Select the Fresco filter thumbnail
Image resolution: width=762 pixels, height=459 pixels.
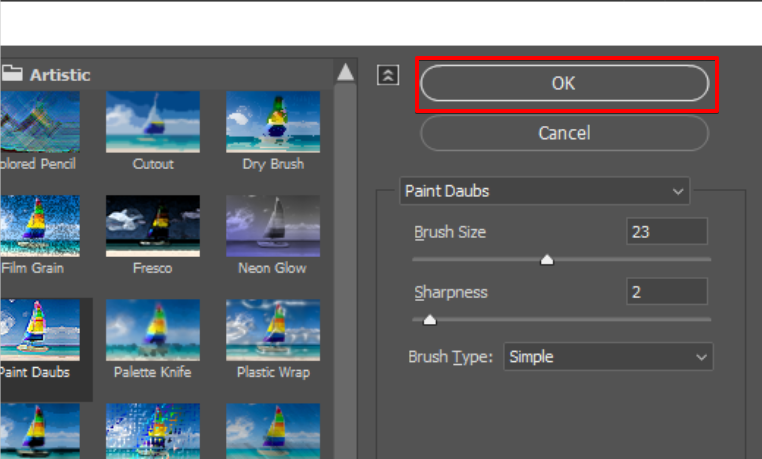153,226
